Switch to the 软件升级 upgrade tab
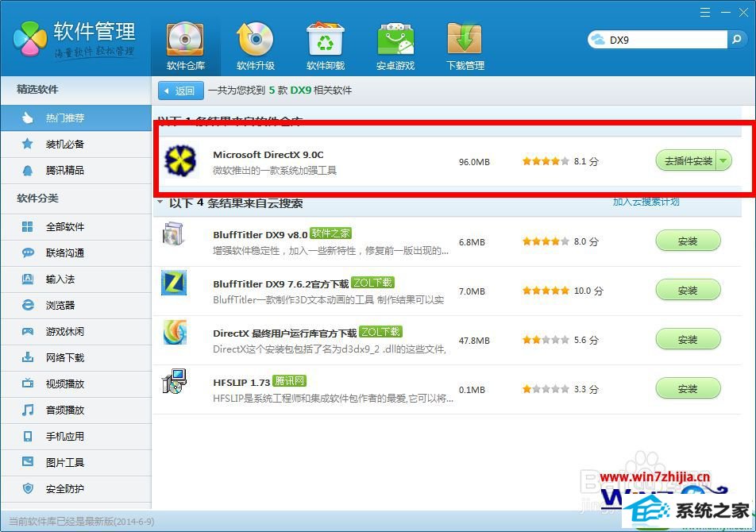The height and width of the screenshot is (532, 756). click(256, 47)
